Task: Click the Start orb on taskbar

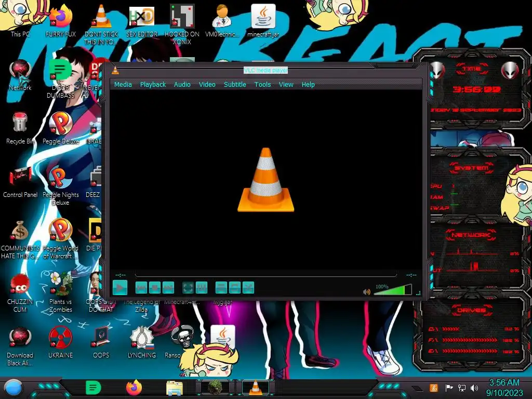Action: (x=13, y=388)
